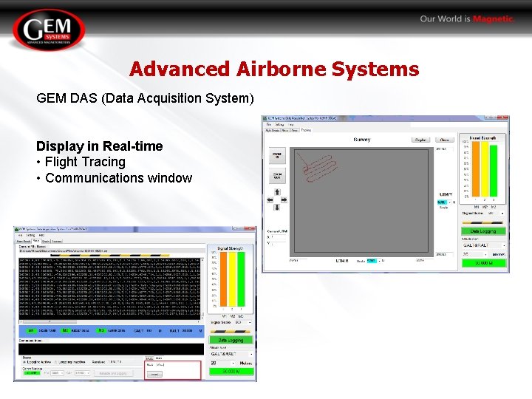Screen dimensions: 532x399
Task: Click the green M2 indicator in blue bar
Action: pos(65,330)
